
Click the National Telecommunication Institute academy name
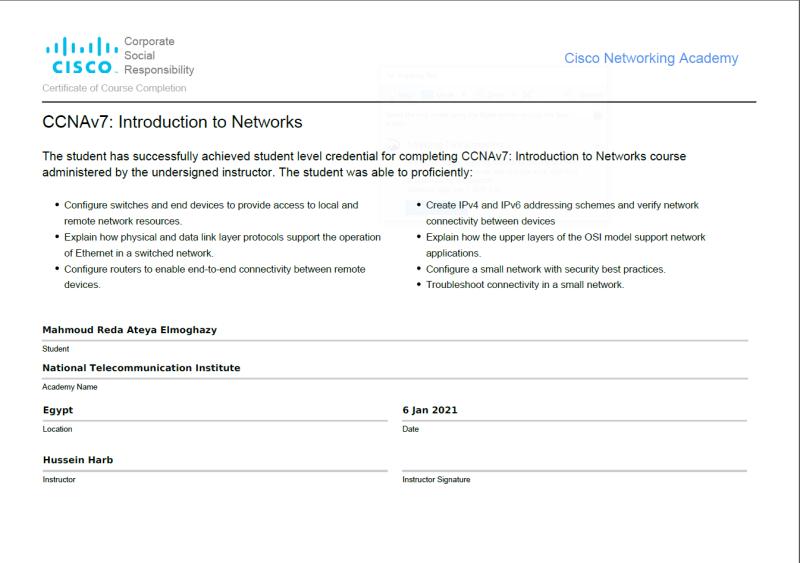point(141,368)
